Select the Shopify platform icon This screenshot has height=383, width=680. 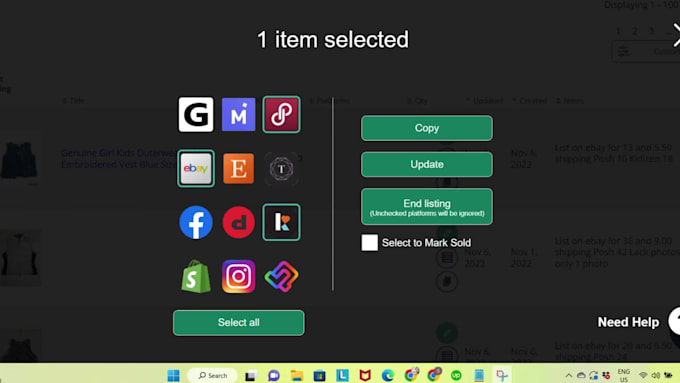pos(196,276)
